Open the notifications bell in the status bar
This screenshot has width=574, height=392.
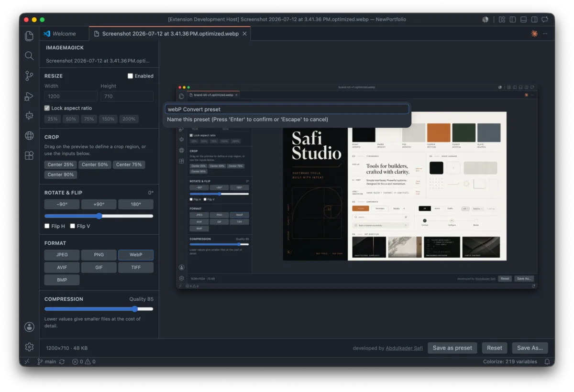547,362
